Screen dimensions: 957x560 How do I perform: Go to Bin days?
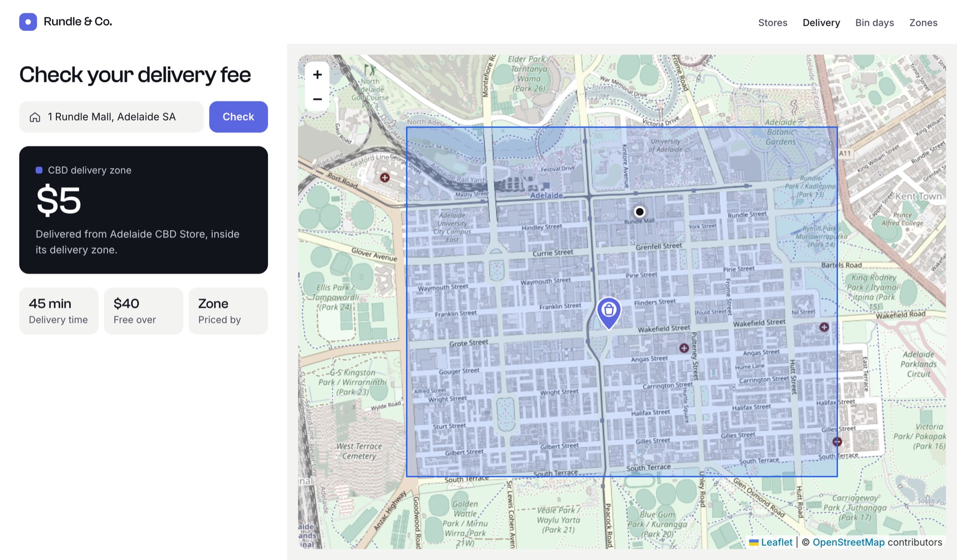pos(875,23)
